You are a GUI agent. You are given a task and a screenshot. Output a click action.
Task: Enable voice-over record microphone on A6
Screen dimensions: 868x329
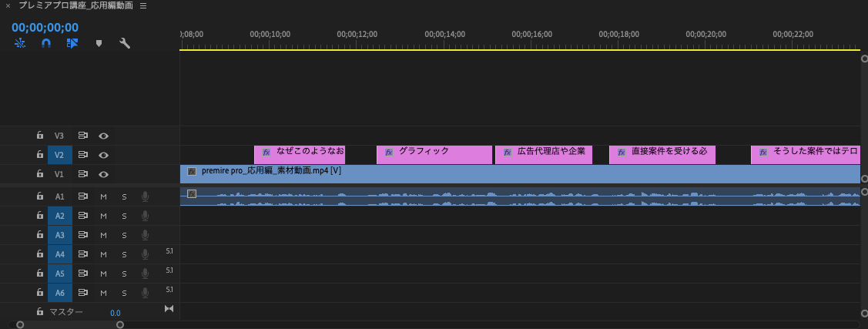[x=145, y=293]
